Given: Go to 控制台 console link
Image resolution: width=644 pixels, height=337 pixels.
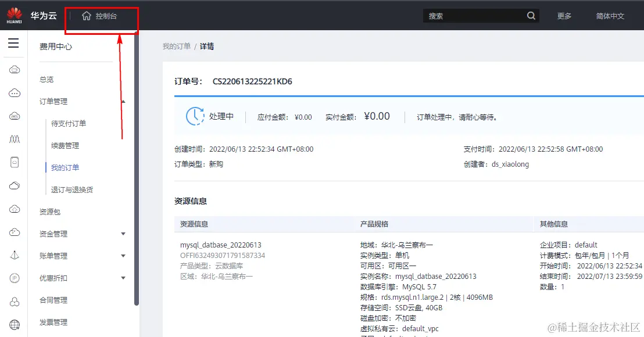Looking at the screenshot, I should tap(106, 16).
